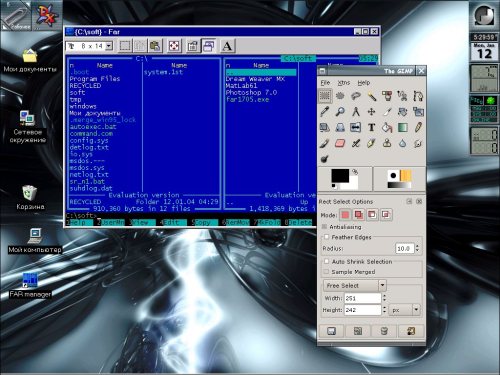Select the pink Eraser tool
The image size is (500, 375).
tap(340, 143)
